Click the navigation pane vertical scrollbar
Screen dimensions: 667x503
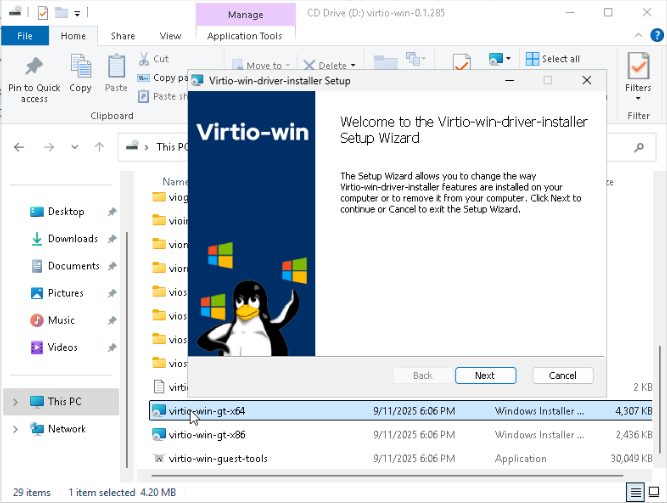(127, 350)
